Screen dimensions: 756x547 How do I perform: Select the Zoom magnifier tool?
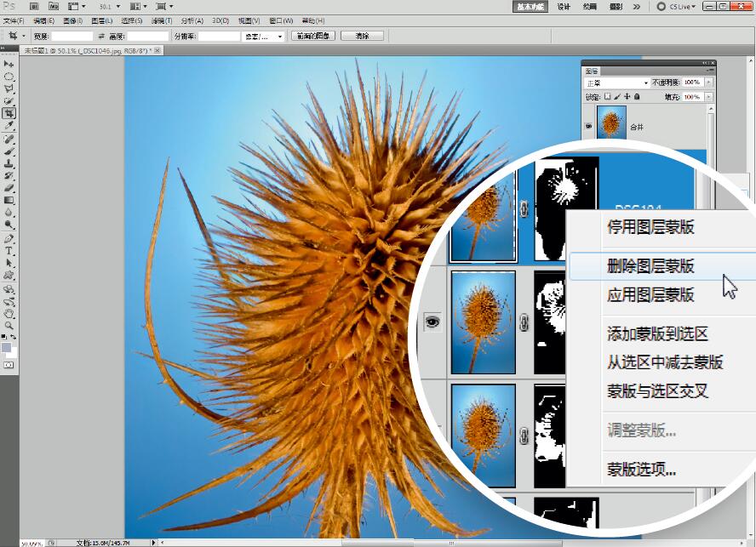(x=9, y=325)
